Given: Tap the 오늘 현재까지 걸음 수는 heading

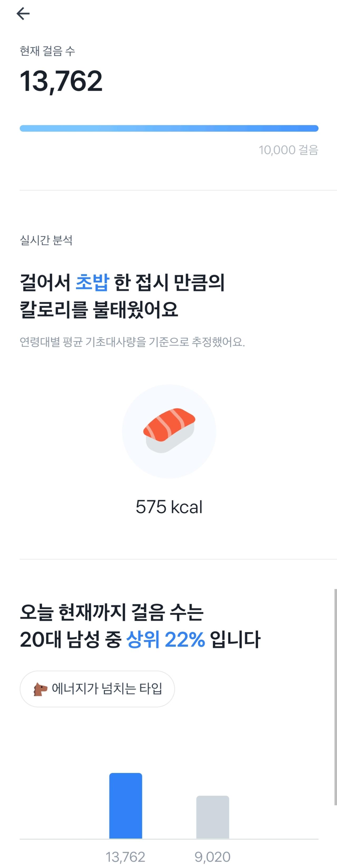Looking at the screenshot, I should (x=112, y=612).
